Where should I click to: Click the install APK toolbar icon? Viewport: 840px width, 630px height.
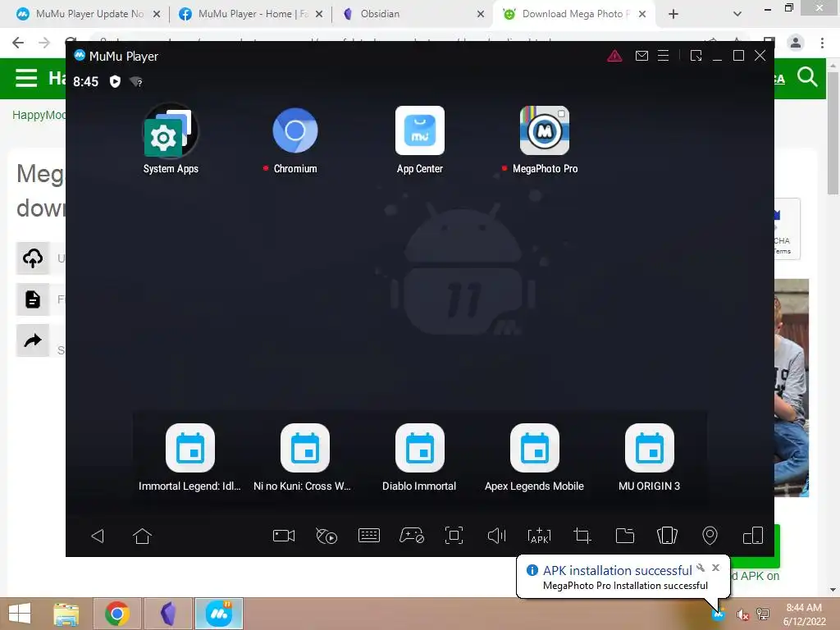[x=539, y=536]
